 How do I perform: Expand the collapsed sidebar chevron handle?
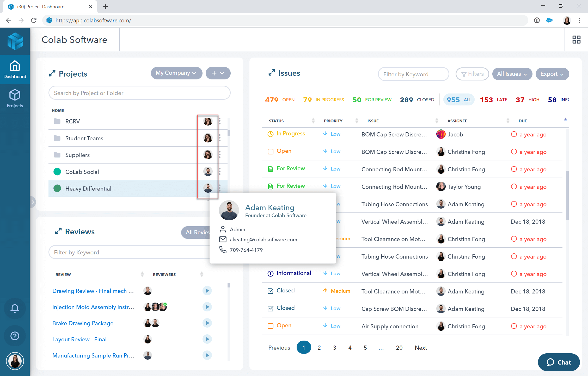click(x=33, y=202)
